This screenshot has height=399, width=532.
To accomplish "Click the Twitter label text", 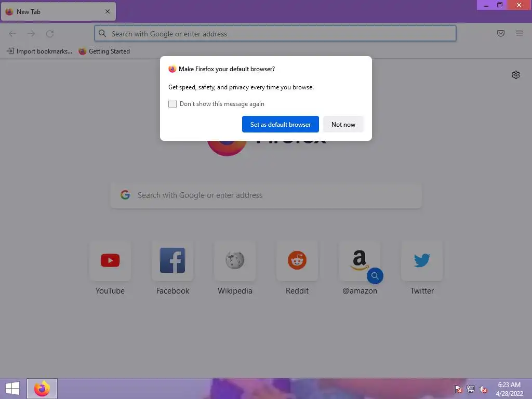I will (422, 291).
